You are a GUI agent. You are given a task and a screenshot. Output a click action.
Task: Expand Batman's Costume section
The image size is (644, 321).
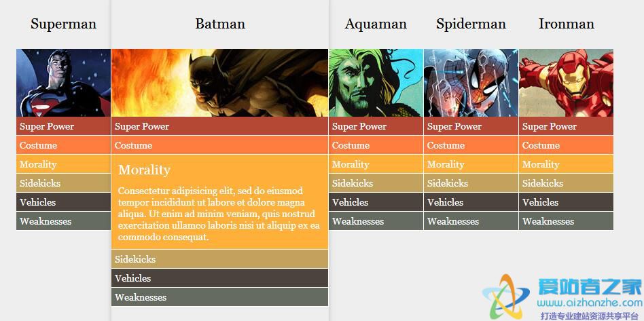pyautogui.click(x=219, y=145)
